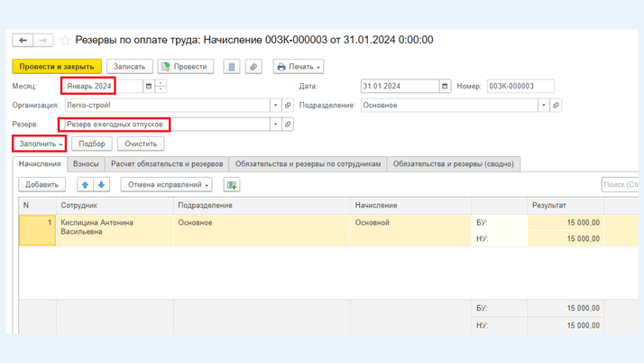Screen dimensions: 644x363
Task: Expand the Подразделение dropdown list
Action: (x=543, y=106)
